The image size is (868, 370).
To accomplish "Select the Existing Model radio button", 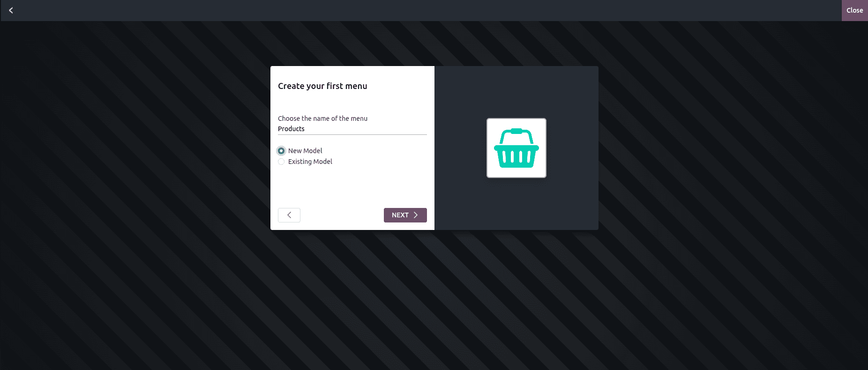I will pyautogui.click(x=281, y=162).
